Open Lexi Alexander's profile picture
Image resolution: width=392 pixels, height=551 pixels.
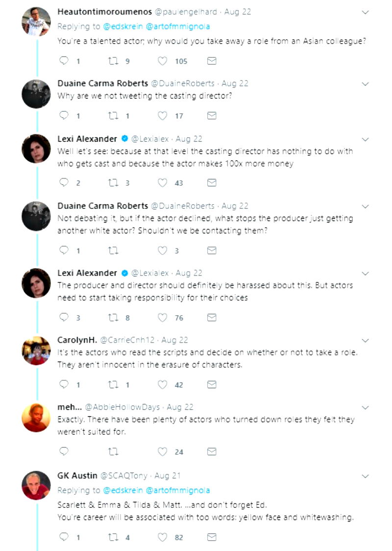(36, 148)
